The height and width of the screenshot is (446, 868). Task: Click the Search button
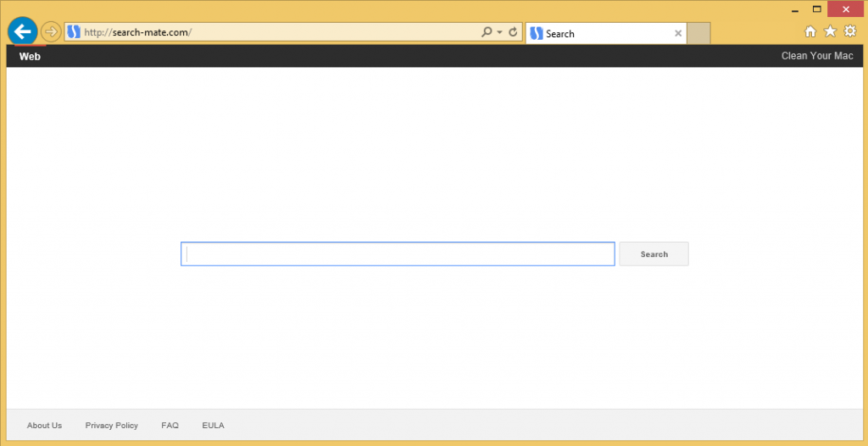654,254
